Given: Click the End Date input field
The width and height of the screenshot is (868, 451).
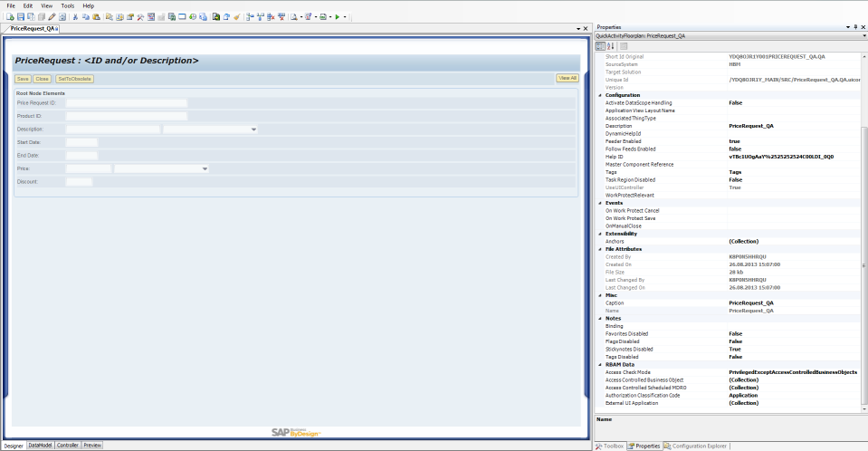Looking at the screenshot, I should pyautogui.click(x=81, y=156).
